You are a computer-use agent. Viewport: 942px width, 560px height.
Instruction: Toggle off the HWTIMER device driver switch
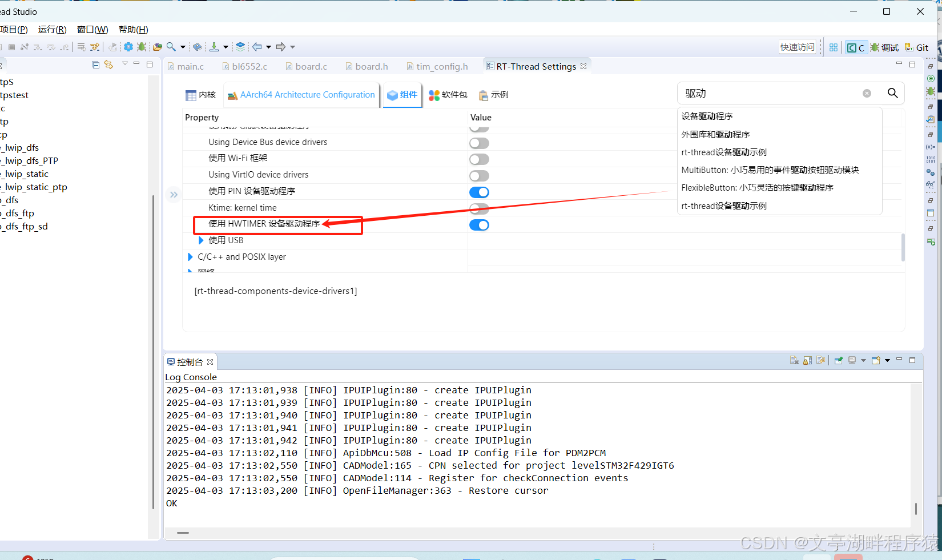pyautogui.click(x=479, y=225)
